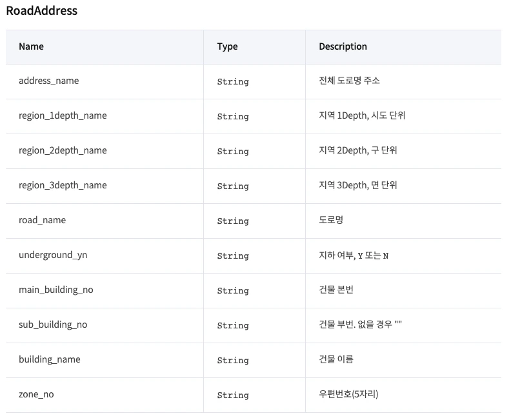Click the String type in the address_name row
The width and height of the screenshot is (511, 420).
pyautogui.click(x=233, y=82)
